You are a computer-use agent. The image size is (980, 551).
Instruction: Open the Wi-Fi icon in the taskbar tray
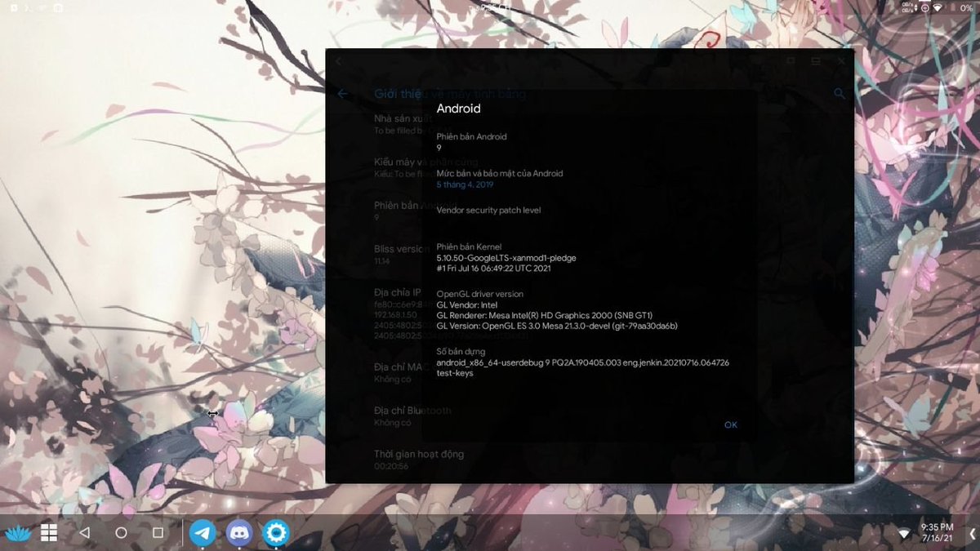pos(904,534)
